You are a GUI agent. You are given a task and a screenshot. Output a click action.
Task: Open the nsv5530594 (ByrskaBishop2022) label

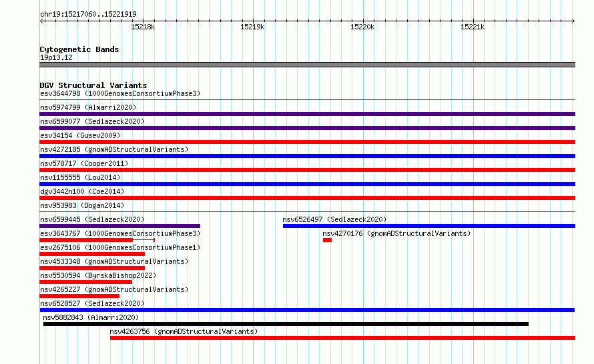98,275
